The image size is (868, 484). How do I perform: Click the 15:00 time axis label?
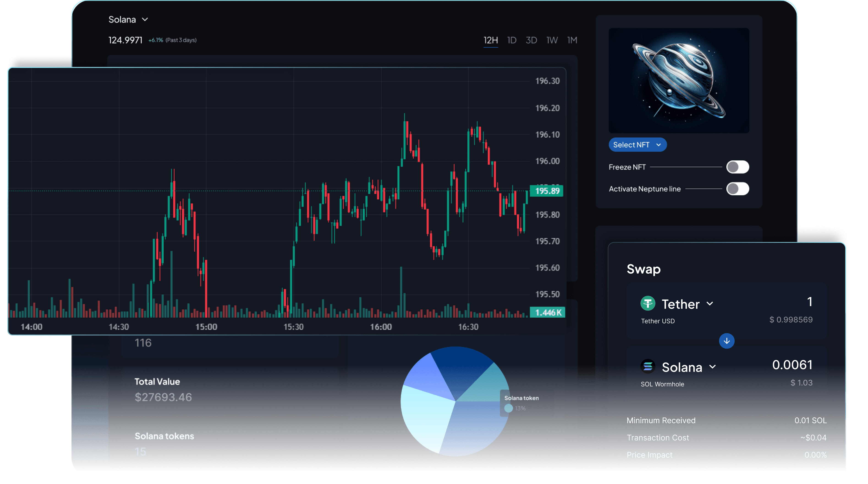[206, 327]
